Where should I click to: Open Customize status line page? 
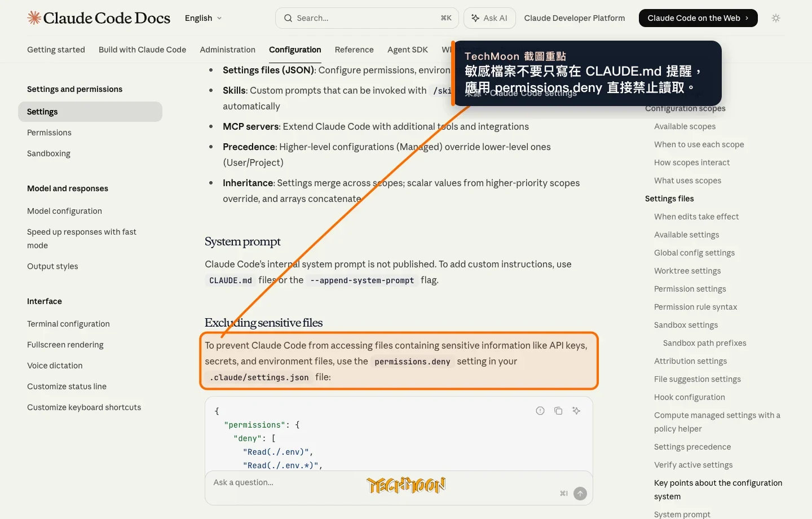point(67,386)
